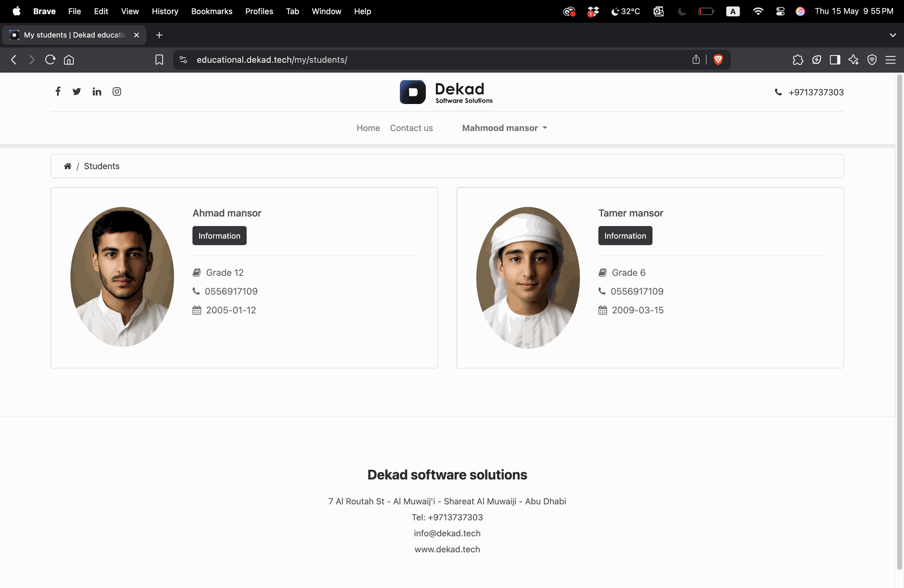This screenshot has width=904, height=588.
Task: Open the Bookmarks menu
Action: pyautogui.click(x=211, y=11)
